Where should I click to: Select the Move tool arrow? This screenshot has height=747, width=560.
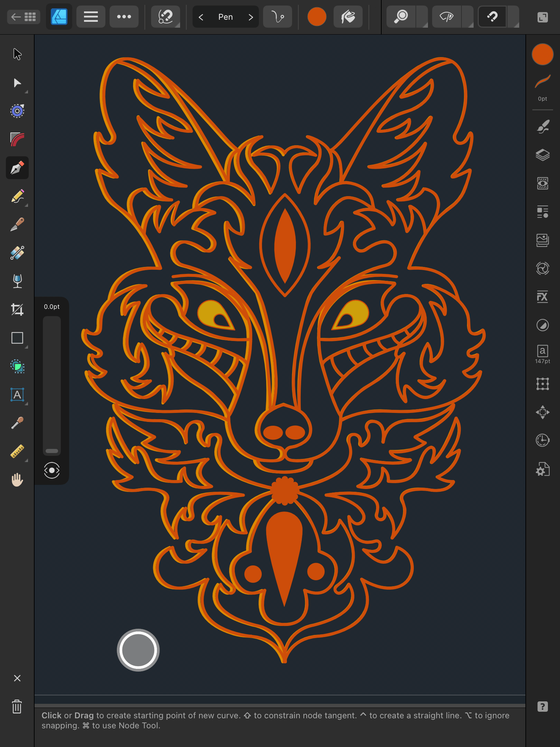[x=17, y=54]
